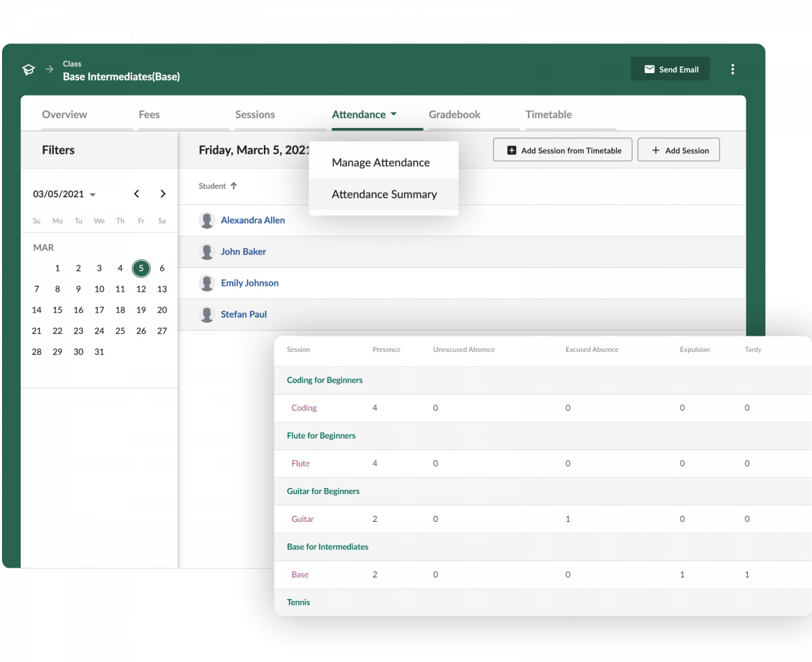Select March 1 in the calendar
Image resolution: width=812 pixels, height=662 pixels.
pos(58,268)
